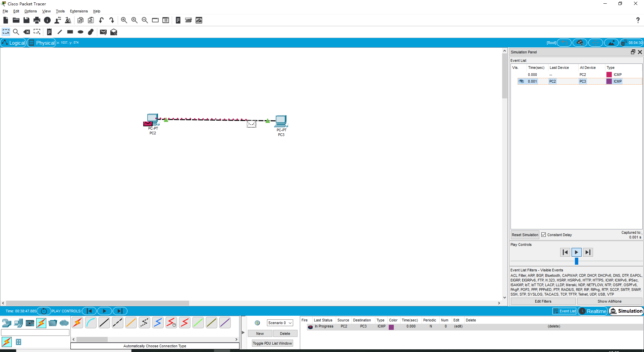Activate the Inspect magnifier tool

click(16, 32)
